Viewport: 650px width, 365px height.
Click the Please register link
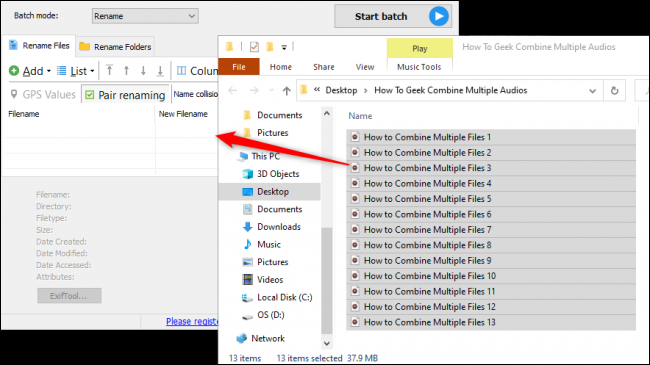(192, 321)
